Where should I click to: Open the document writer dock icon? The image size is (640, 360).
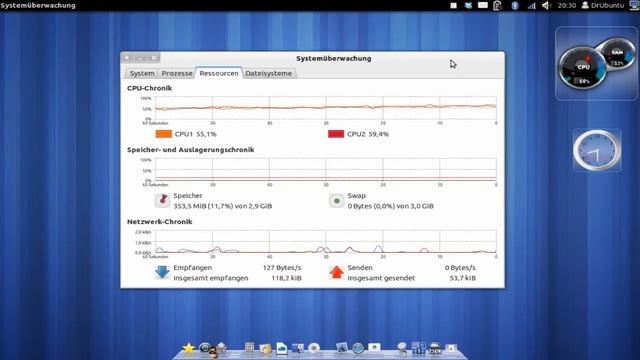(282, 348)
